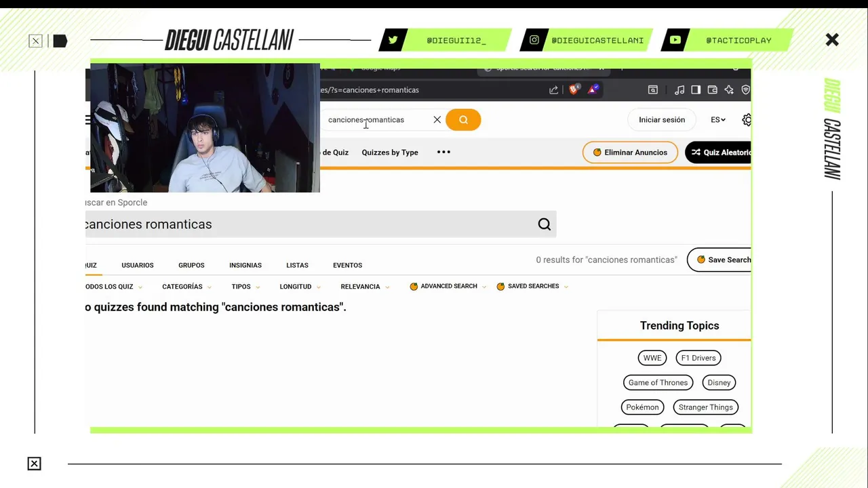The width and height of the screenshot is (868, 488).
Task: Open the ES language dropdown
Action: [718, 120]
